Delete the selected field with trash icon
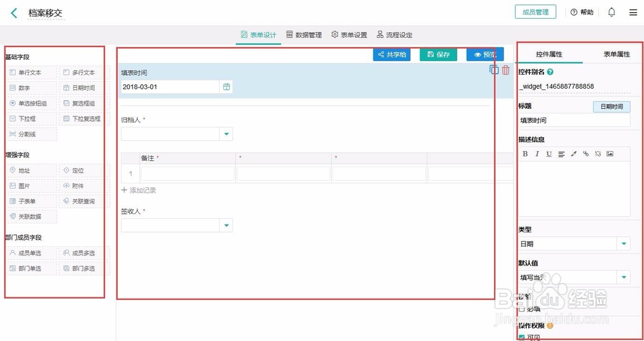The image size is (644, 341). (506, 69)
